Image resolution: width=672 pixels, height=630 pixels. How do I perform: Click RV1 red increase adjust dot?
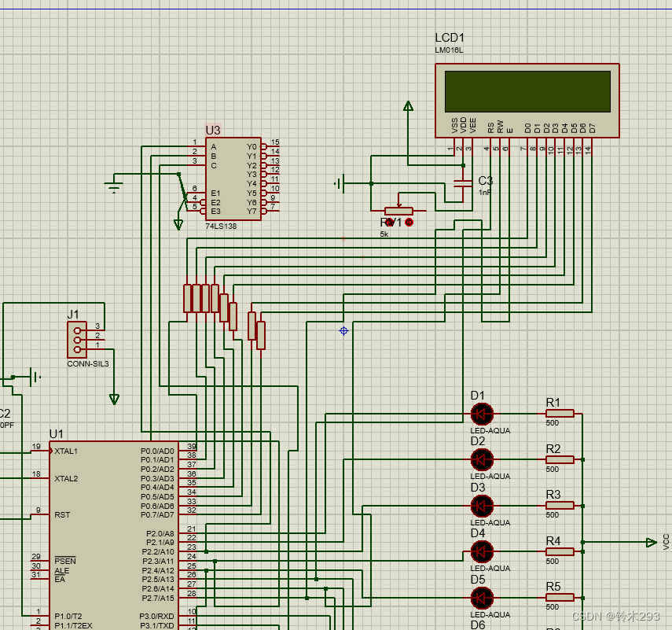[x=409, y=222]
